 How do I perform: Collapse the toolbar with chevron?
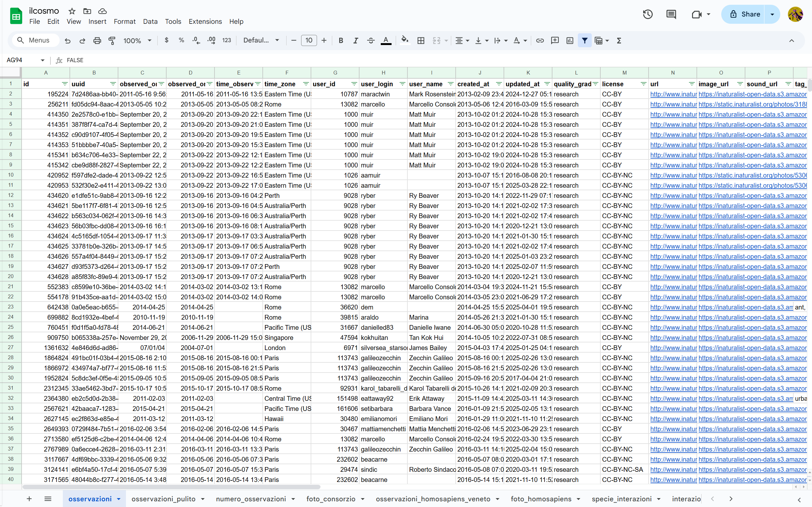pos(791,41)
